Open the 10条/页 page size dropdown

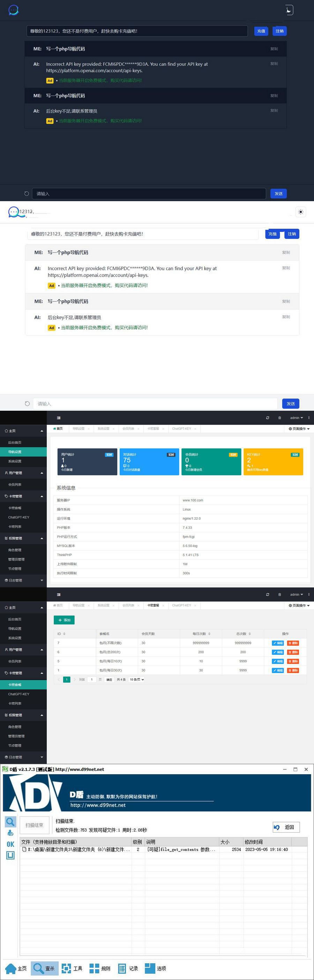click(136, 679)
